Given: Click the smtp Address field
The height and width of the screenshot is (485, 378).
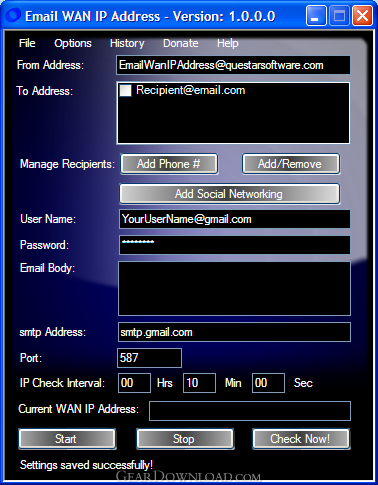Looking at the screenshot, I should (234, 332).
